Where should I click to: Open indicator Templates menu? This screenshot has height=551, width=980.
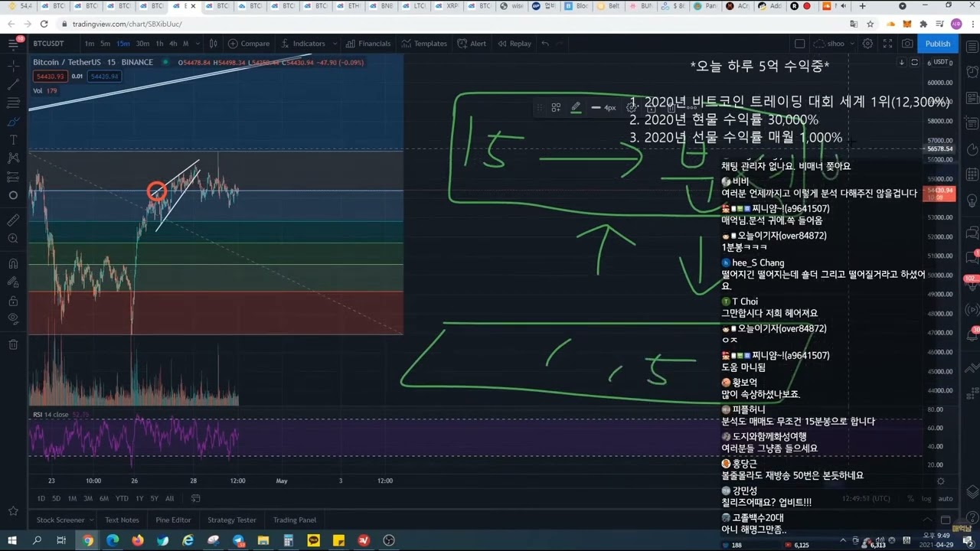pyautogui.click(x=424, y=44)
